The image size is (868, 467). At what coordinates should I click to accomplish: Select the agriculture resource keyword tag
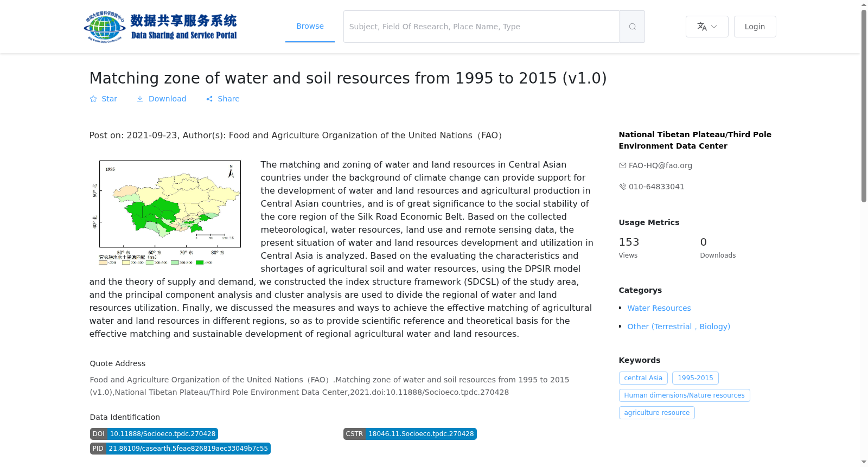pos(657,413)
